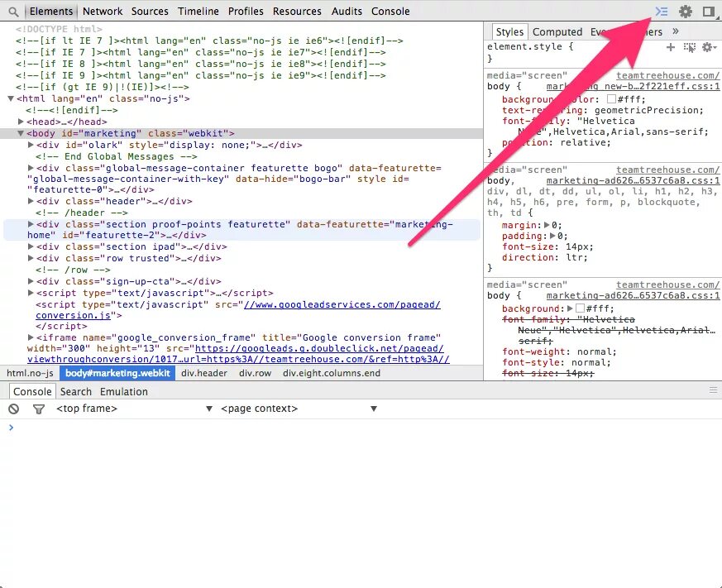722x588 pixels.
Task: Click the direction: ltr declaration
Action: click(x=545, y=257)
